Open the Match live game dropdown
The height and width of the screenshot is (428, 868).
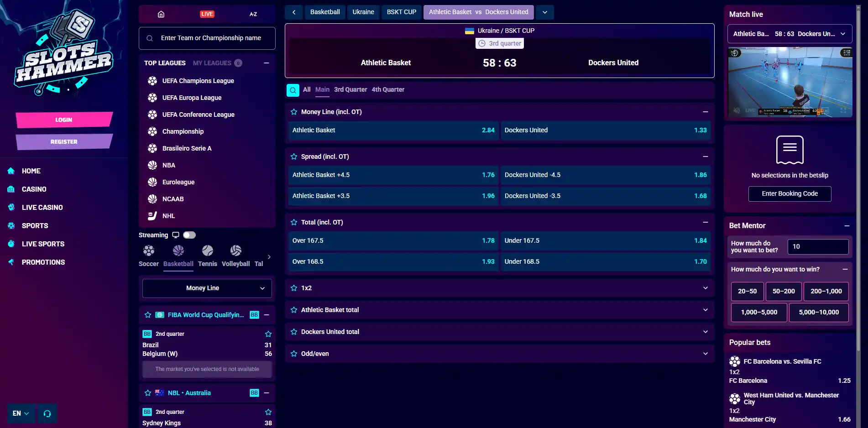tap(790, 34)
